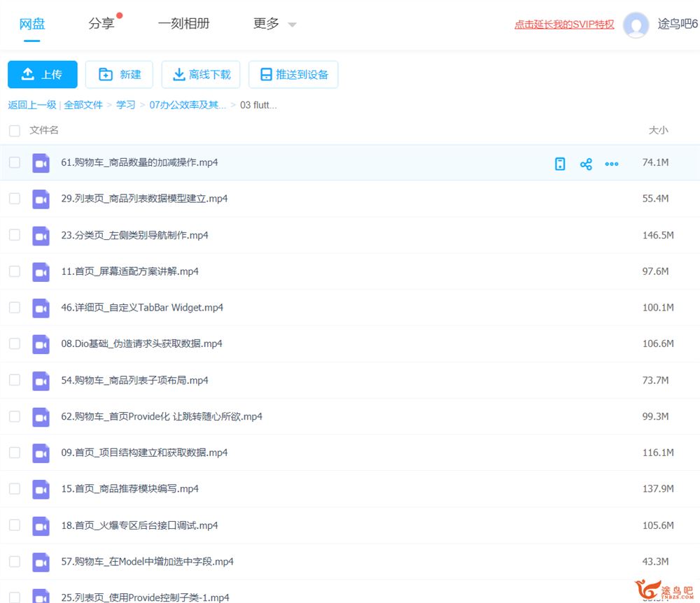The image size is (700, 603).
Task: Click the 新建 new folder button
Action: point(120,75)
